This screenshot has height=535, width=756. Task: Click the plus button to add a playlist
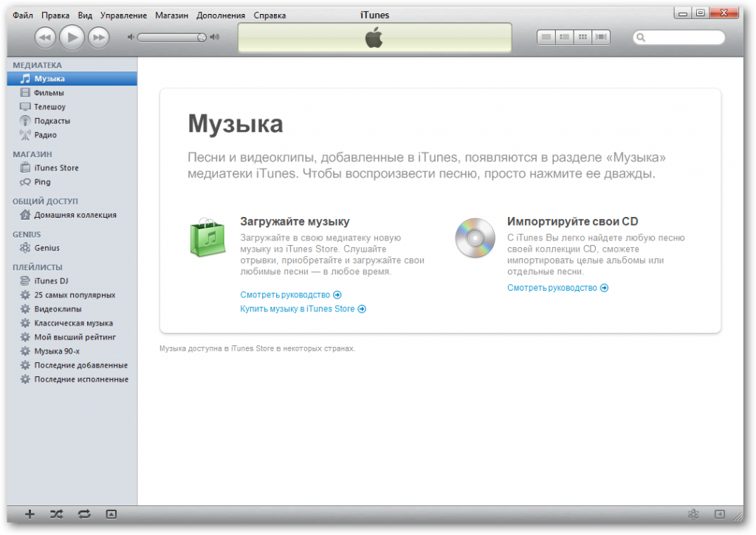pyautogui.click(x=30, y=514)
